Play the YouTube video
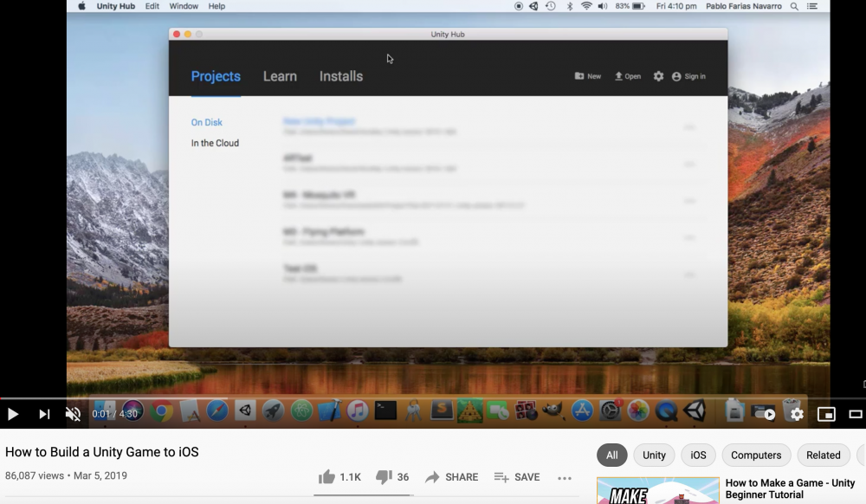Image resolution: width=866 pixels, height=504 pixels. point(13,414)
